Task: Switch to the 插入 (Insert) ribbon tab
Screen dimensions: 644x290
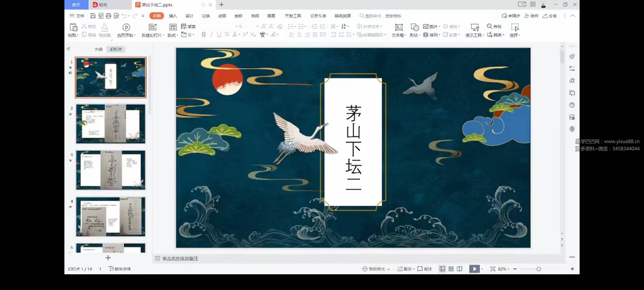Action: [173, 16]
